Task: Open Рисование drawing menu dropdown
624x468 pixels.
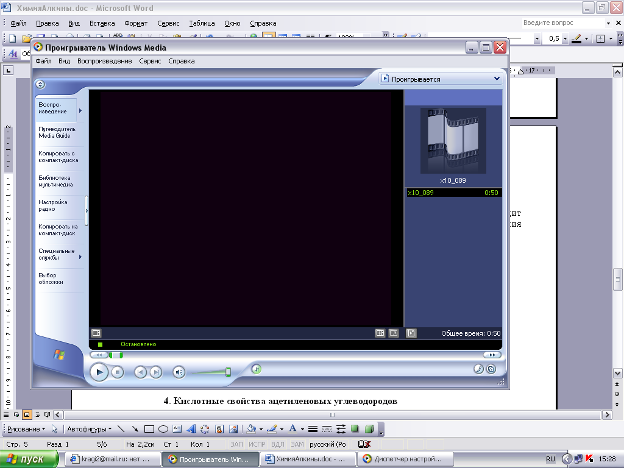Action: point(26,429)
